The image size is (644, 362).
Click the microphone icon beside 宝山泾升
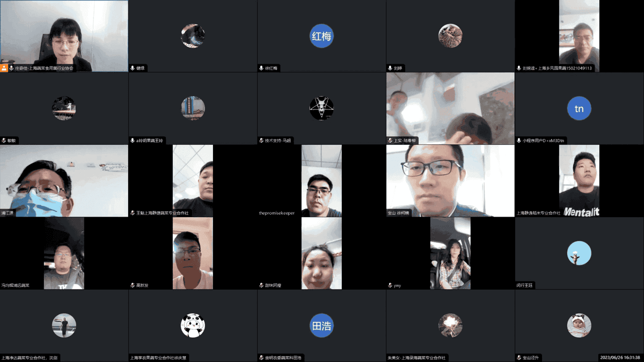coord(519,358)
